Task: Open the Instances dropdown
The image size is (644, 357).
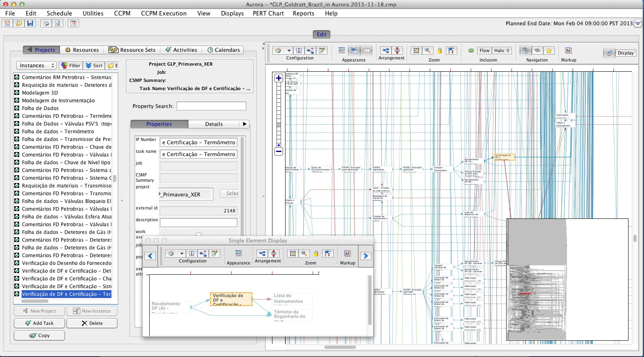Action: point(36,66)
